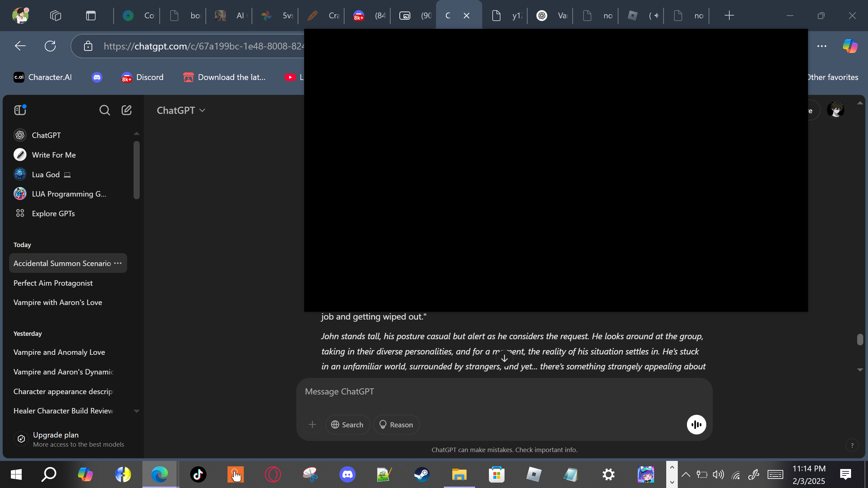Open the Windows Start menu
The height and width of the screenshot is (488, 868).
coord(16,474)
